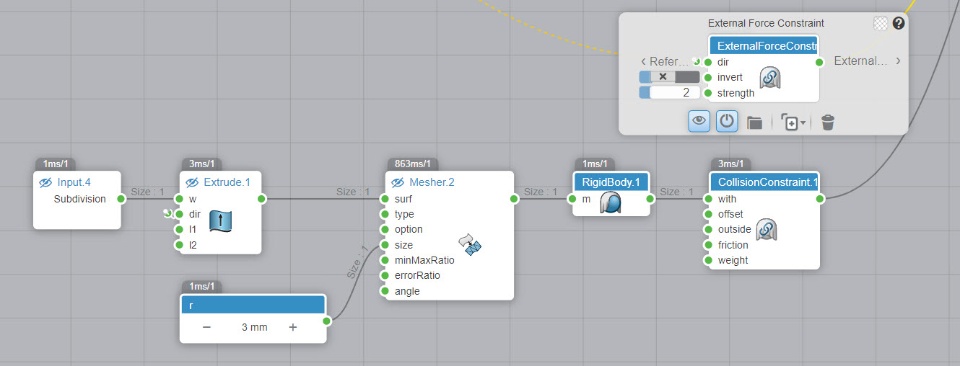Image resolution: width=960 pixels, height=366 pixels.
Task: Click the r node output port
Action: 326,321
